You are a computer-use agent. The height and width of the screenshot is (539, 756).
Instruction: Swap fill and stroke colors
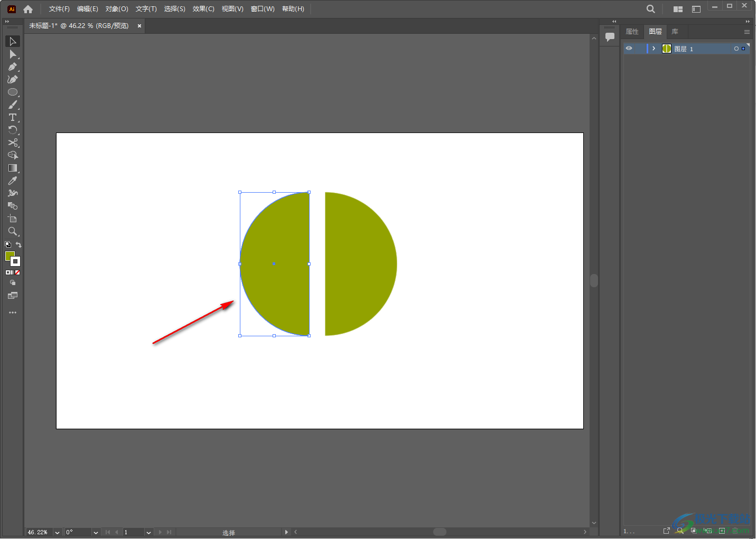coord(18,244)
